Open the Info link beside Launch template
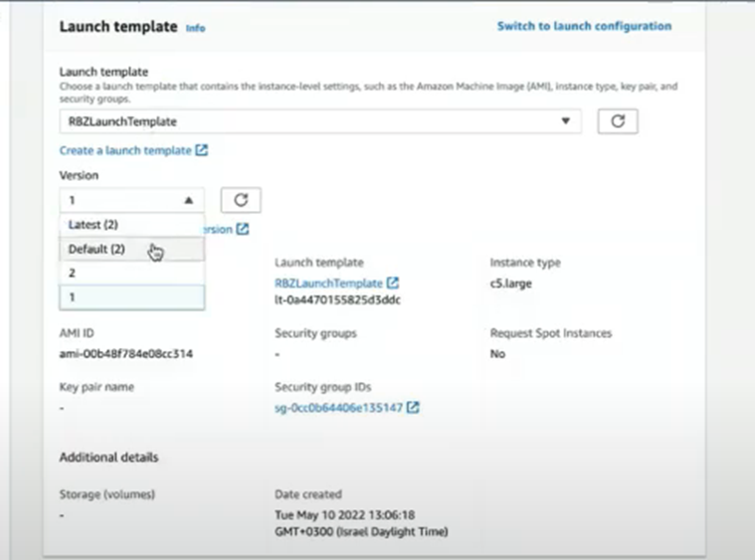The height and width of the screenshot is (560, 755). (195, 28)
